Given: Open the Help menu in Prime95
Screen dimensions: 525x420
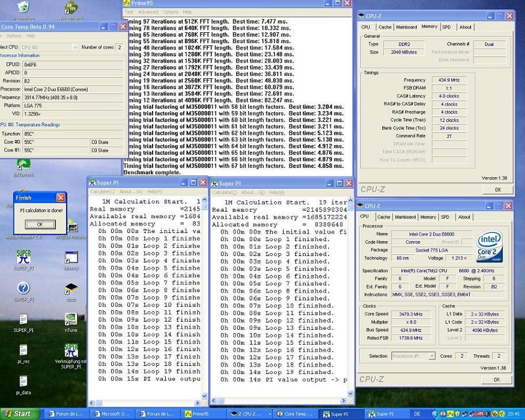Looking at the screenshot, I should coord(187,12).
